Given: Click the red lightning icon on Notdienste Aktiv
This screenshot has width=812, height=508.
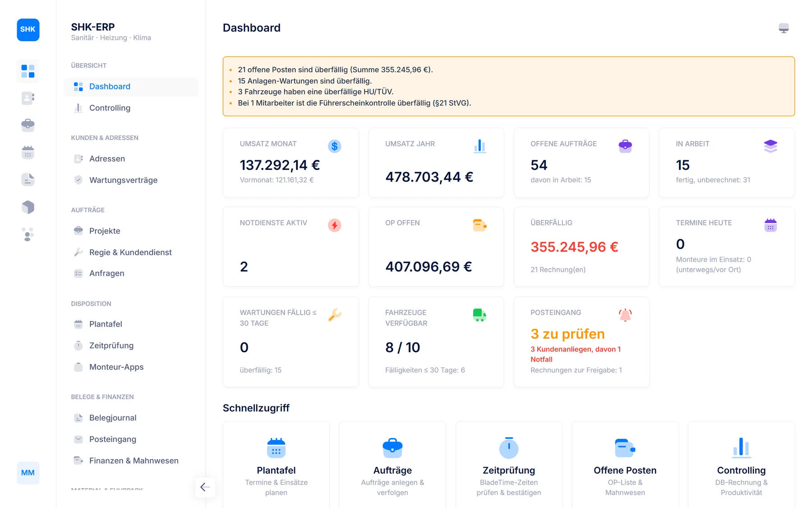Looking at the screenshot, I should tap(334, 225).
